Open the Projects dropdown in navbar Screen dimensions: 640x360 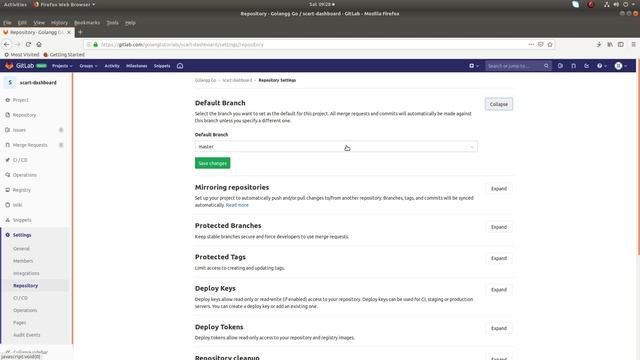pos(62,66)
